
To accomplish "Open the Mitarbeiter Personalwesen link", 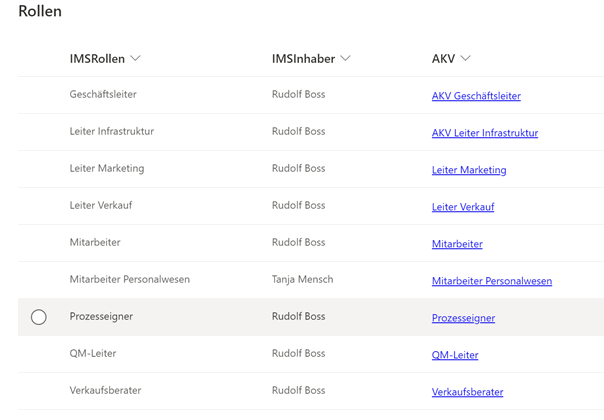I will (x=492, y=281).
